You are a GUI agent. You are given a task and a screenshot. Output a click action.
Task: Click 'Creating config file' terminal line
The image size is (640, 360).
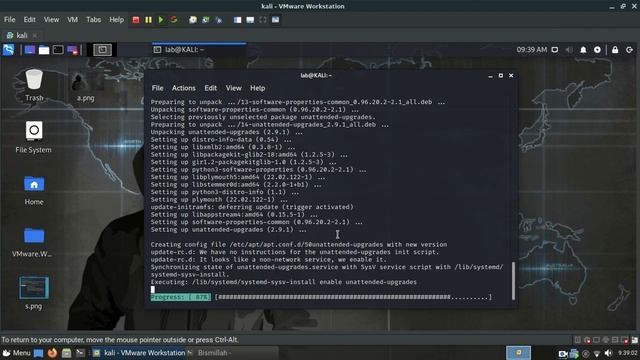pyautogui.click(x=299, y=244)
